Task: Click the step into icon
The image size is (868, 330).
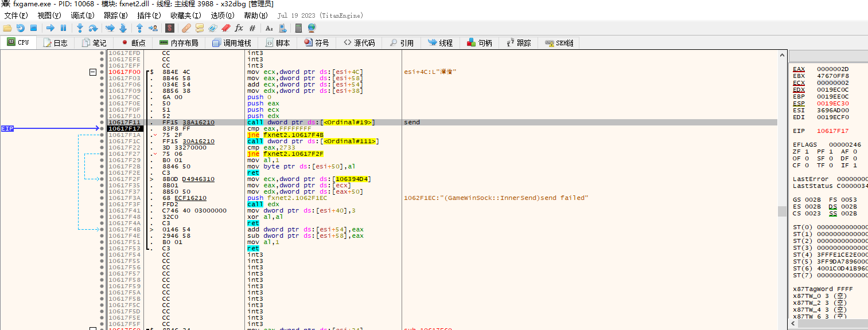Action: point(80,27)
